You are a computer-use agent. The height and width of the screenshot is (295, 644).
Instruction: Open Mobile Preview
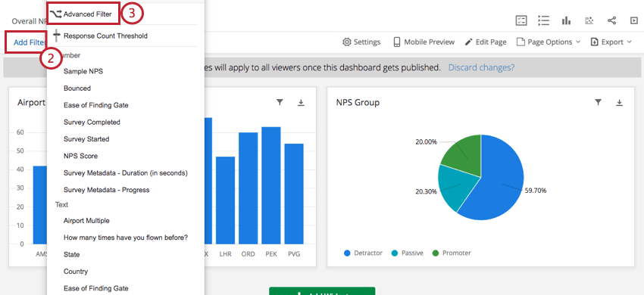[x=424, y=42]
